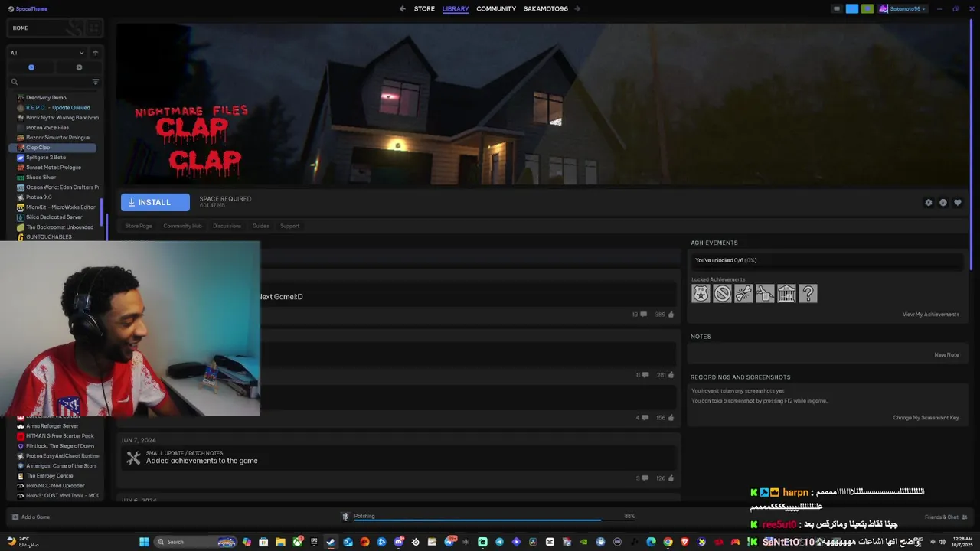Viewport: 980px width, 551px height.
Task: Open Microsoft Edge from the taskbar
Action: point(650,542)
